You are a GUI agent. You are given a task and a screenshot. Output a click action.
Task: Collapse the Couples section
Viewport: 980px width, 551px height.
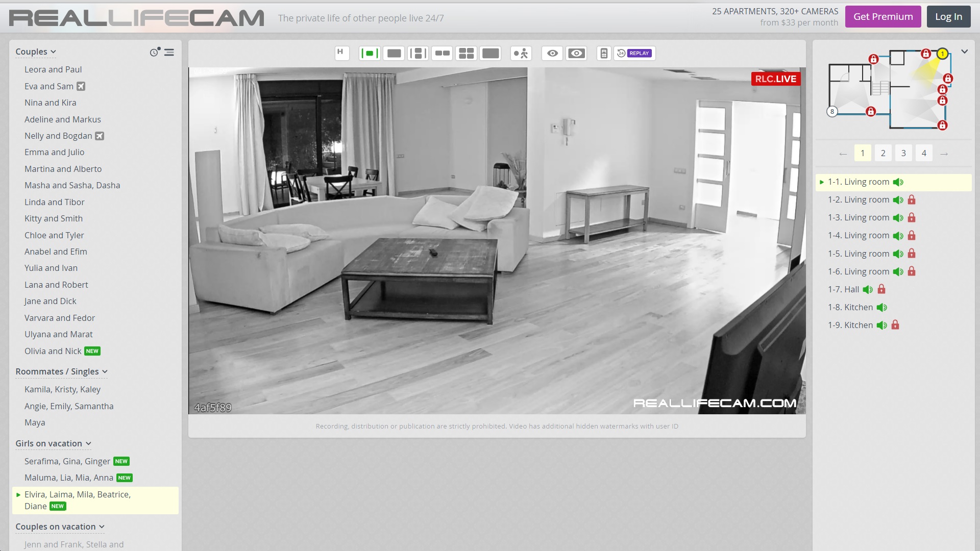[x=35, y=52]
